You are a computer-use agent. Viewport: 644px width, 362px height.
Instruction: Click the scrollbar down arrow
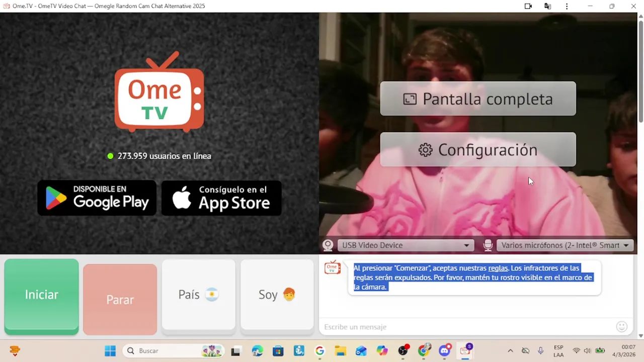tap(640, 335)
